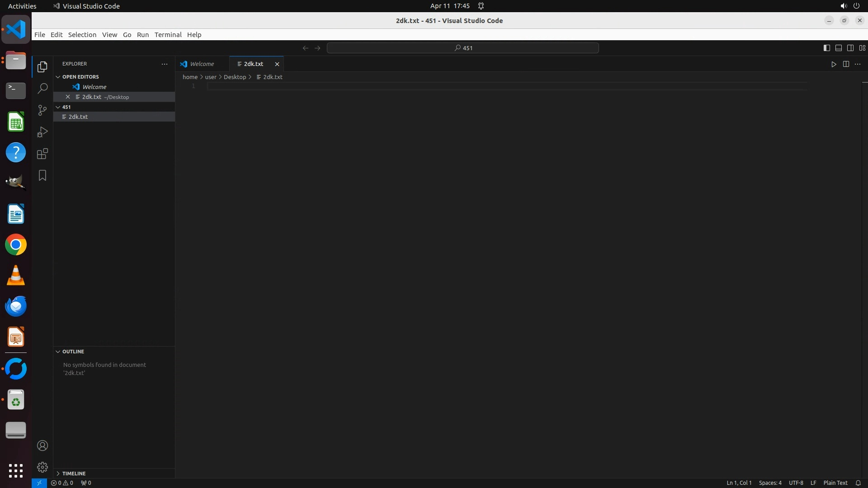Open the Accounts icon in activity bar
This screenshot has height=488, width=868.
[x=42, y=446]
